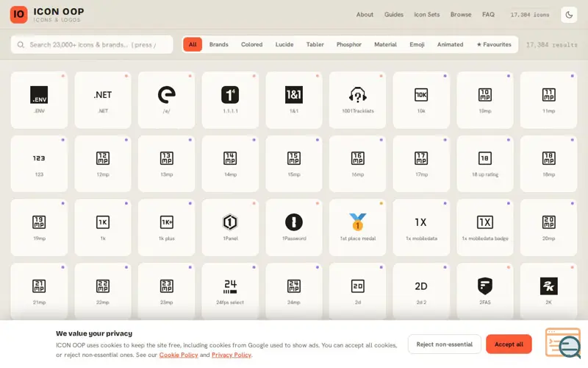Open the 15mp icon
Viewport: 588px width, 368px height.
[x=294, y=163]
